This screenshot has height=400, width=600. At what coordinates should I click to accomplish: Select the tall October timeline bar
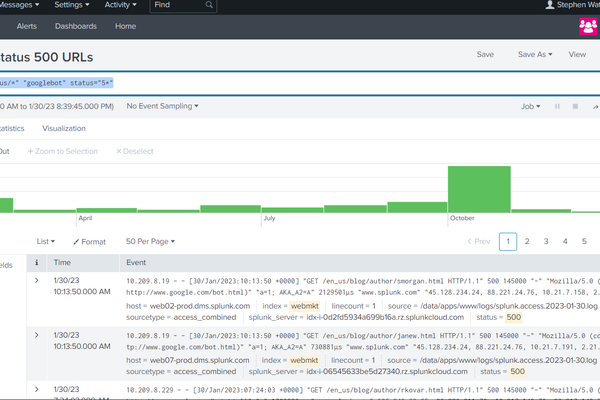pos(479,189)
